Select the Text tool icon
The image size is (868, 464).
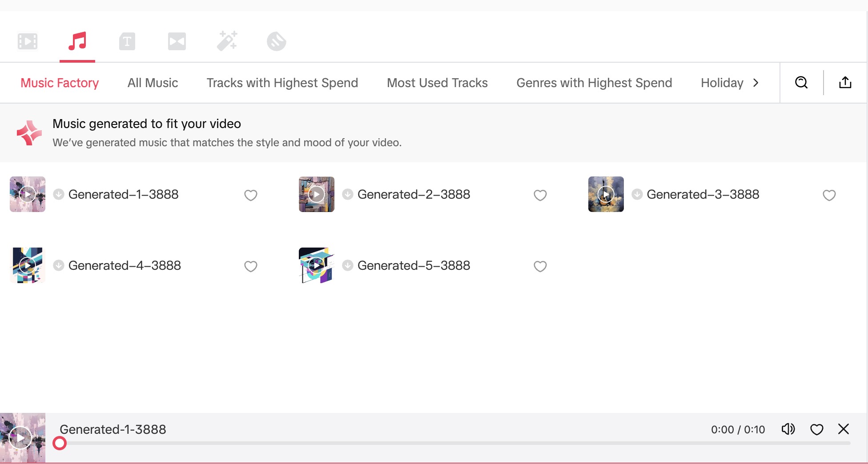point(127,41)
